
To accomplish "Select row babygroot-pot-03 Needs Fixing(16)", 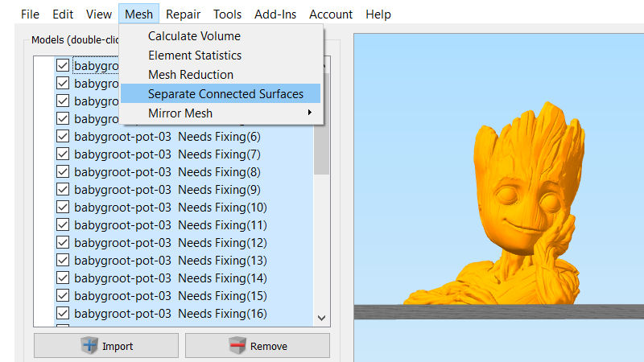I will point(184,314).
